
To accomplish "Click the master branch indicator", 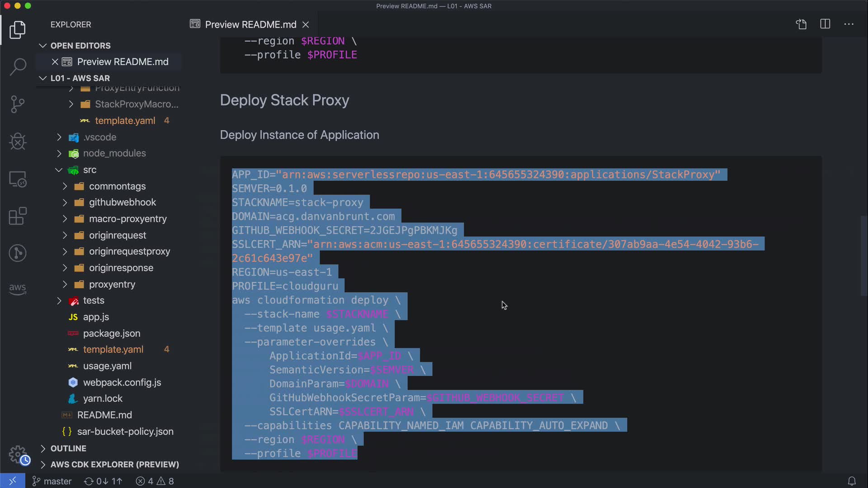I will 52,481.
